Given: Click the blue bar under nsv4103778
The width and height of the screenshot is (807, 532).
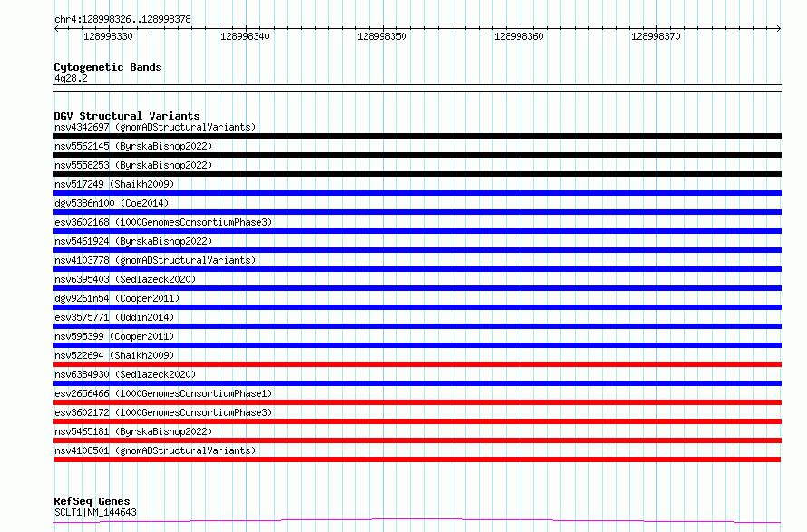Looking at the screenshot, I should 417,269.
